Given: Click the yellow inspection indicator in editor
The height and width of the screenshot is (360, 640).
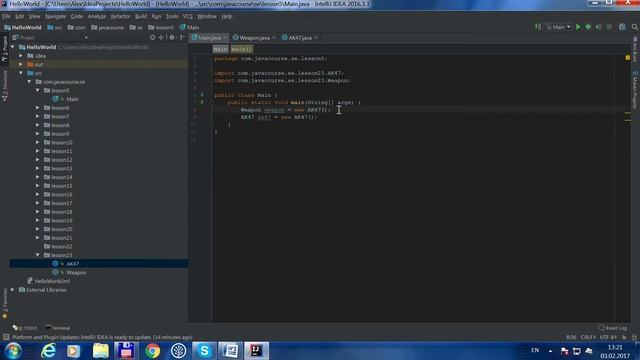Looking at the screenshot, I should (628, 58).
